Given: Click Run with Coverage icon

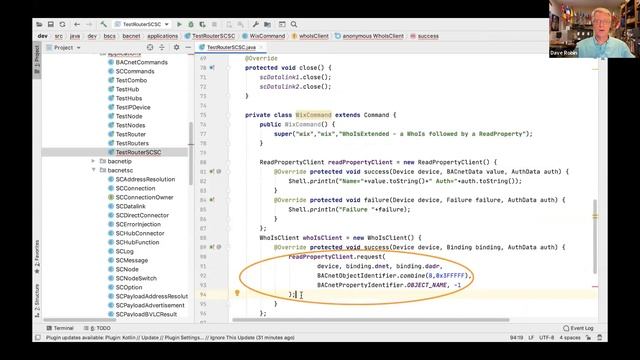Looking at the screenshot, I should (x=202, y=24).
